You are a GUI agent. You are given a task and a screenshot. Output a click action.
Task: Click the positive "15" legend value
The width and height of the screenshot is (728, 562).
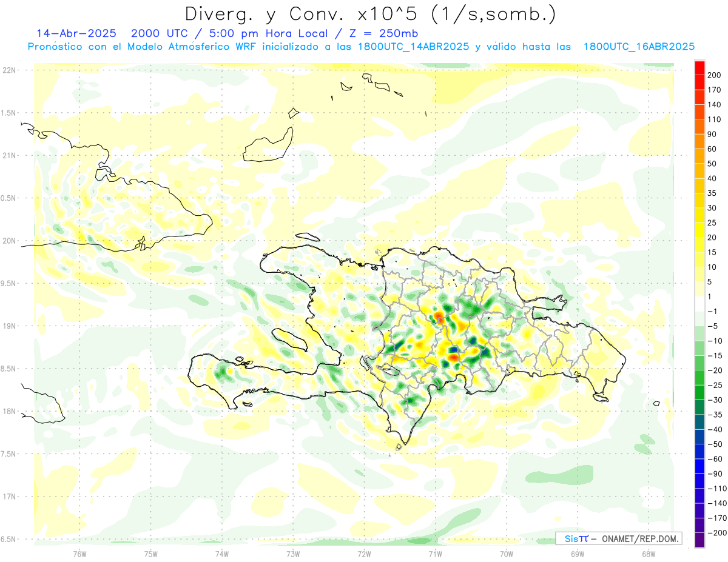point(712,252)
